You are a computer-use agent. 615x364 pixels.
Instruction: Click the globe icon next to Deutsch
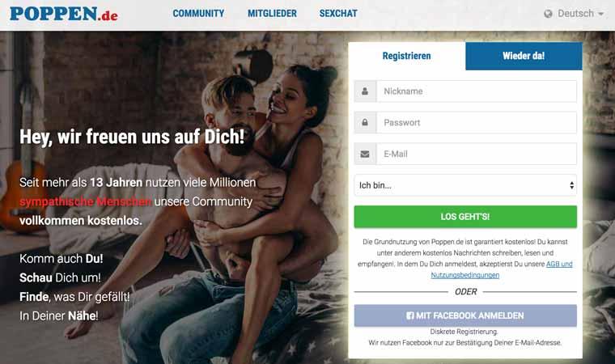[x=548, y=14]
